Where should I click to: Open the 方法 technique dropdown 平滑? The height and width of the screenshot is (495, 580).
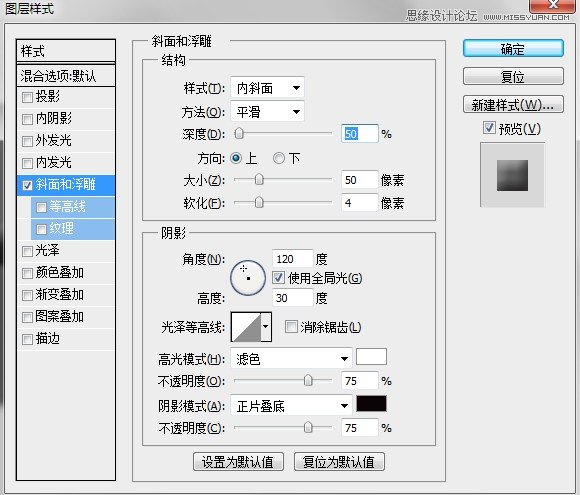[x=267, y=111]
